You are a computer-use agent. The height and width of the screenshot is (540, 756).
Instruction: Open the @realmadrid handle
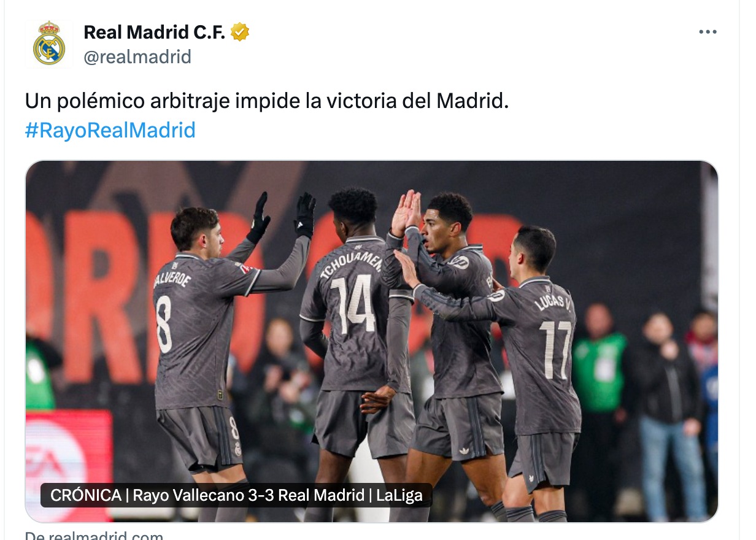(x=137, y=57)
